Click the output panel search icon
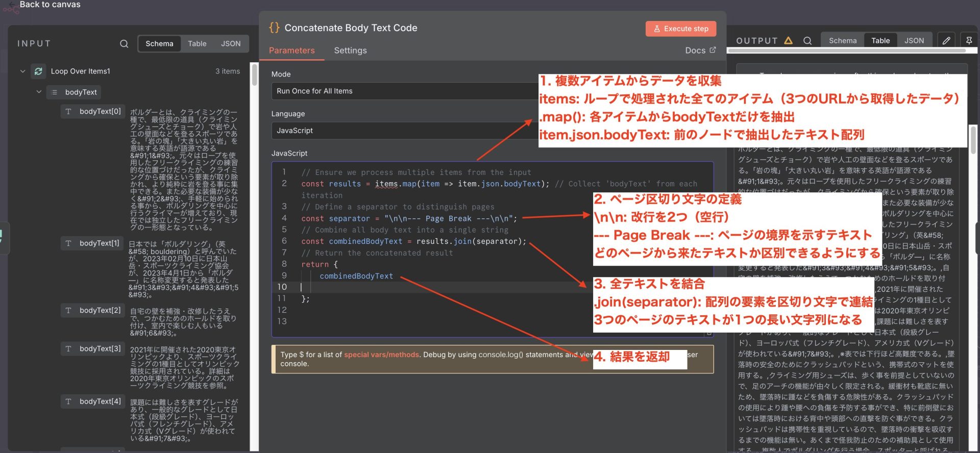The width and height of the screenshot is (980, 453). tap(807, 41)
